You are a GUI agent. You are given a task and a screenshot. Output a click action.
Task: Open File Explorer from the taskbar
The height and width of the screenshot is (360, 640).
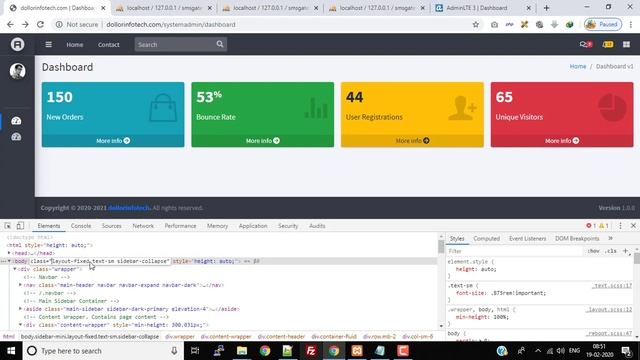(x=242, y=351)
